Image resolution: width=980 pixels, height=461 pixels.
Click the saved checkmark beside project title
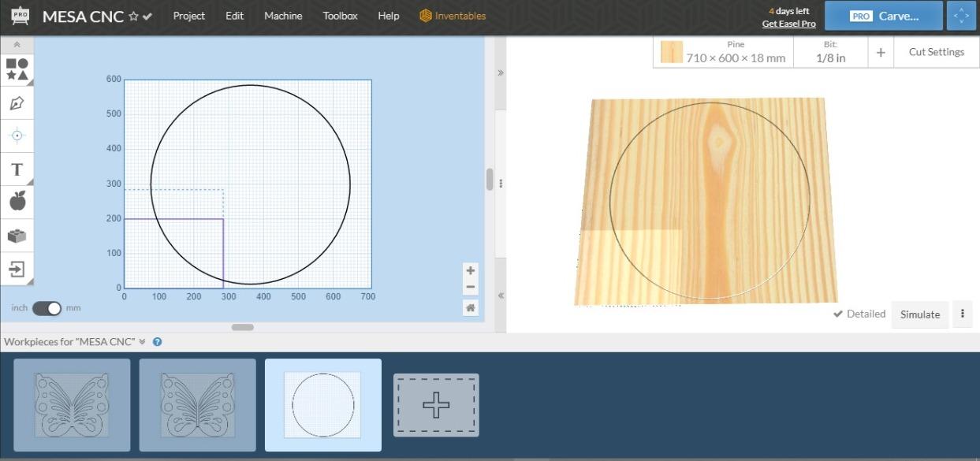tap(147, 17)
